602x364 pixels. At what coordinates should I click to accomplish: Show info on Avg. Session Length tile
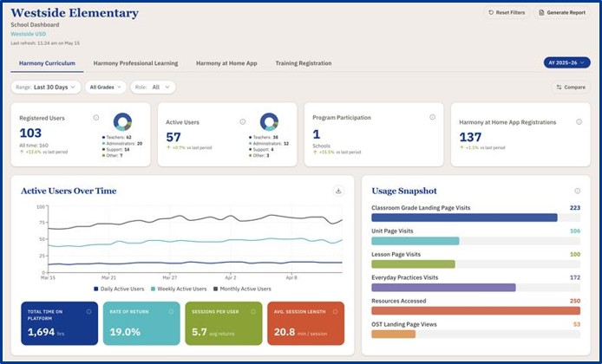(335, 311)
